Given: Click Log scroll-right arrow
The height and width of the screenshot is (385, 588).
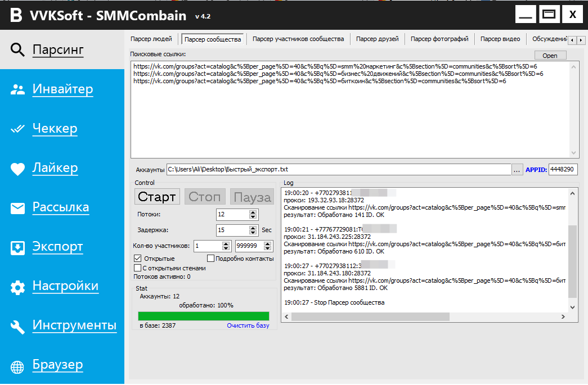Looking at the screenshot, I should click(x=563, y=317).
